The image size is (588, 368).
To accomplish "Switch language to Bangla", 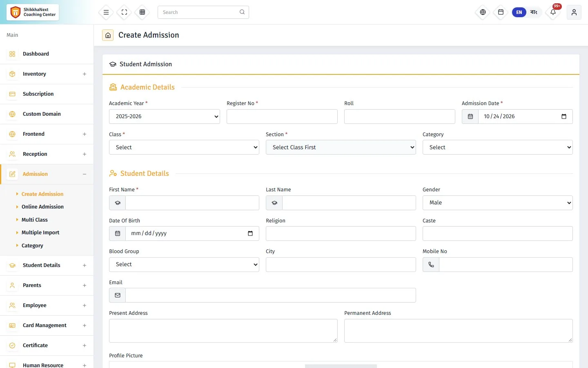I will click(534, 12).
